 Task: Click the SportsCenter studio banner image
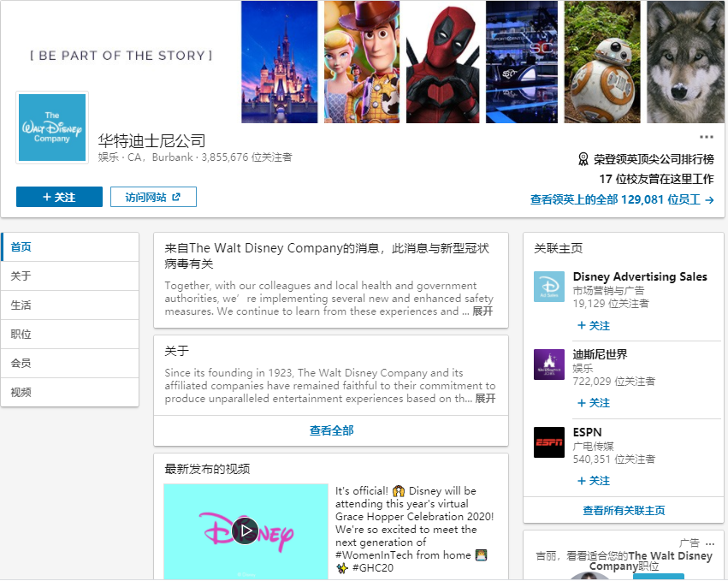522,62
